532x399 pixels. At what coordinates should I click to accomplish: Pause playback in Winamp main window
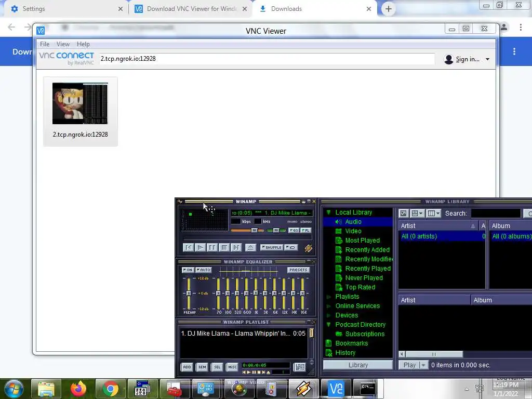coord(212,248)
